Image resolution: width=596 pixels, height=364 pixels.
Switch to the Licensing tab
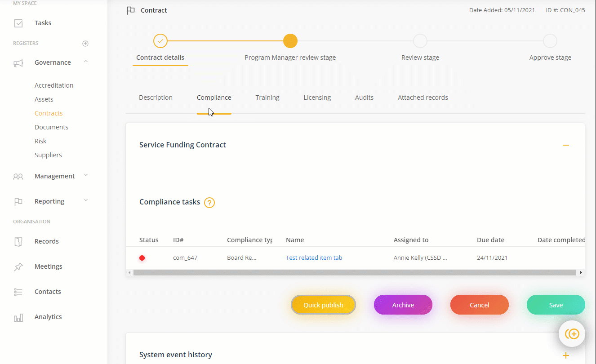(x=317, y=97)
